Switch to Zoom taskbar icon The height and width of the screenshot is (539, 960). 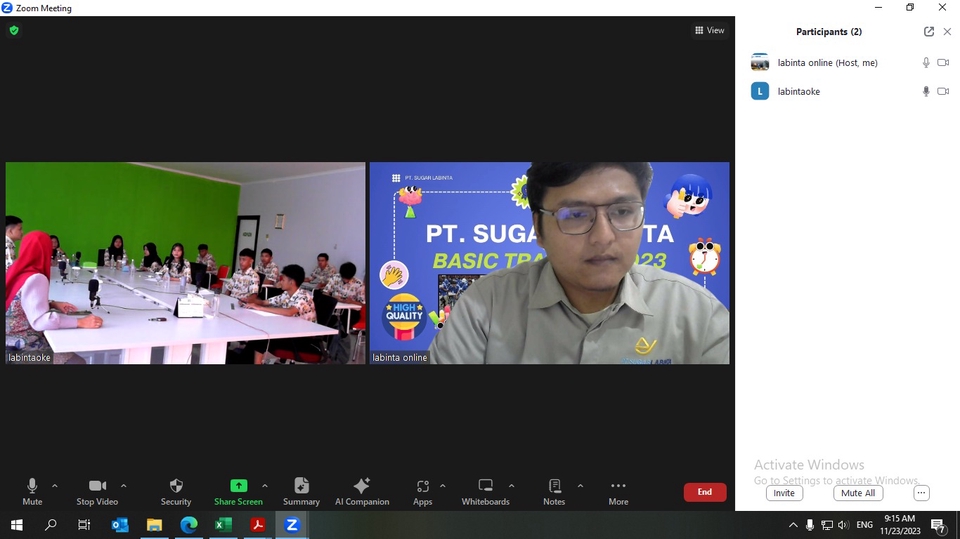pos(292,525)
